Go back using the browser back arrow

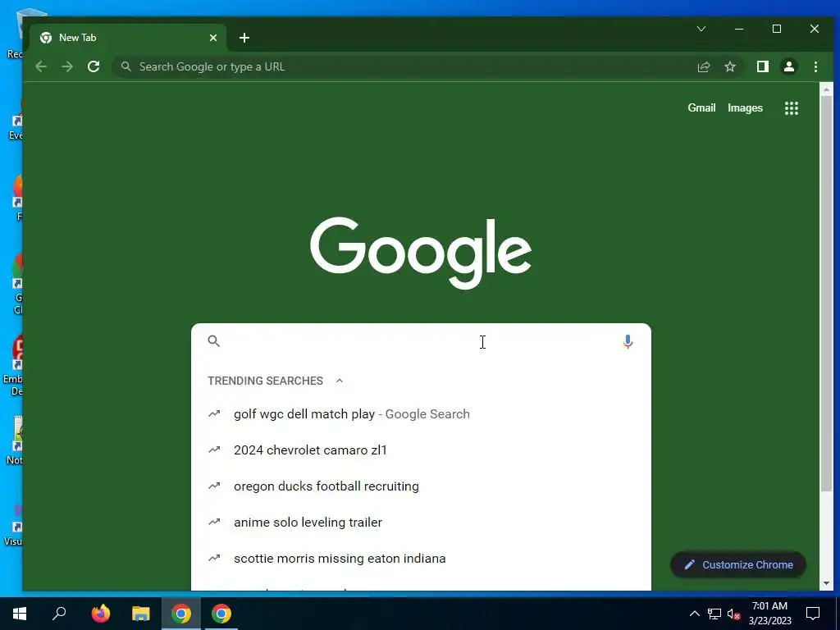tap(41, 66)
